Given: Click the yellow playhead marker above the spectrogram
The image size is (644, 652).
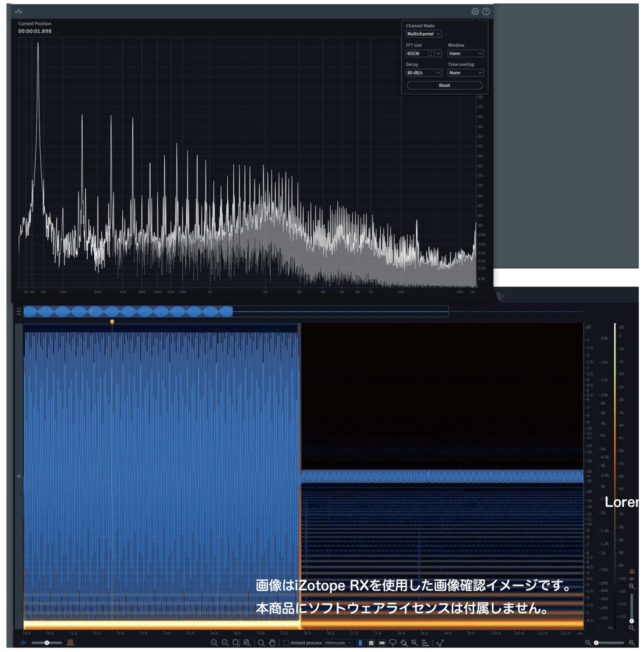Looking at the screenshot, I should click(112, 322).
